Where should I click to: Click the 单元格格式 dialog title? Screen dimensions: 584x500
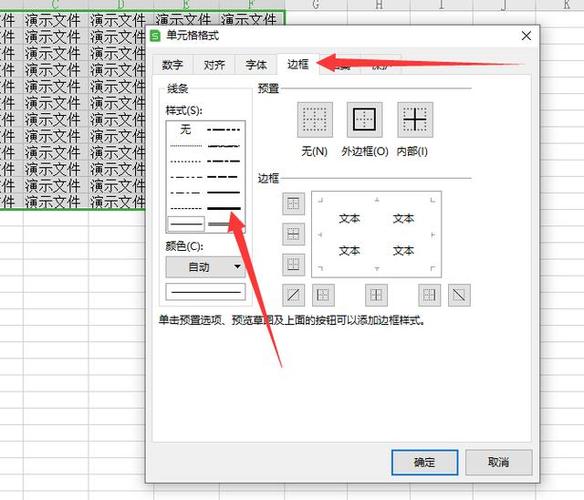coord(192,36)
